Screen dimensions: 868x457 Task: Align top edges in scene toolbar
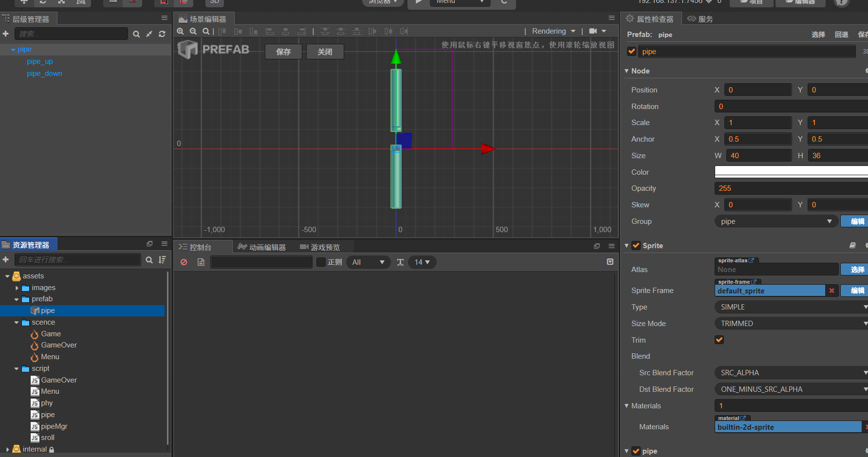coord(222,31)
